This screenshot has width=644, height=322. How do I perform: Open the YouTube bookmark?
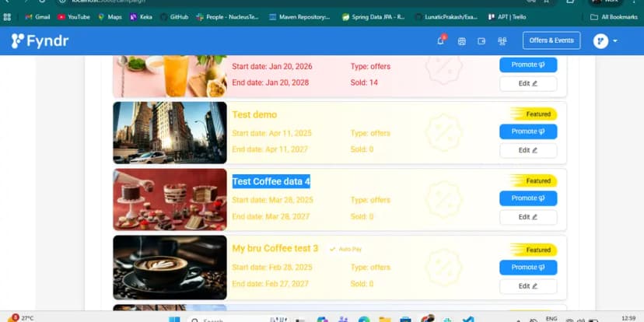[74, 17]
